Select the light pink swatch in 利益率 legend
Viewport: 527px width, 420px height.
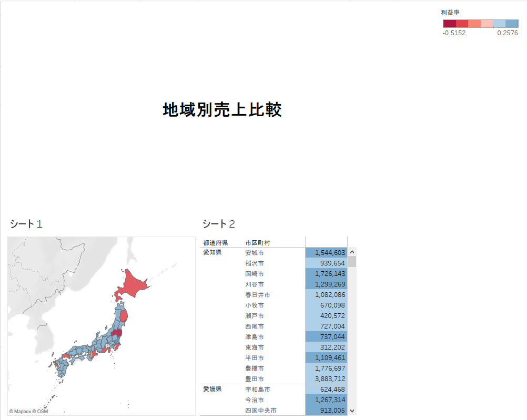pyautogui.click(x=487, y=24)
